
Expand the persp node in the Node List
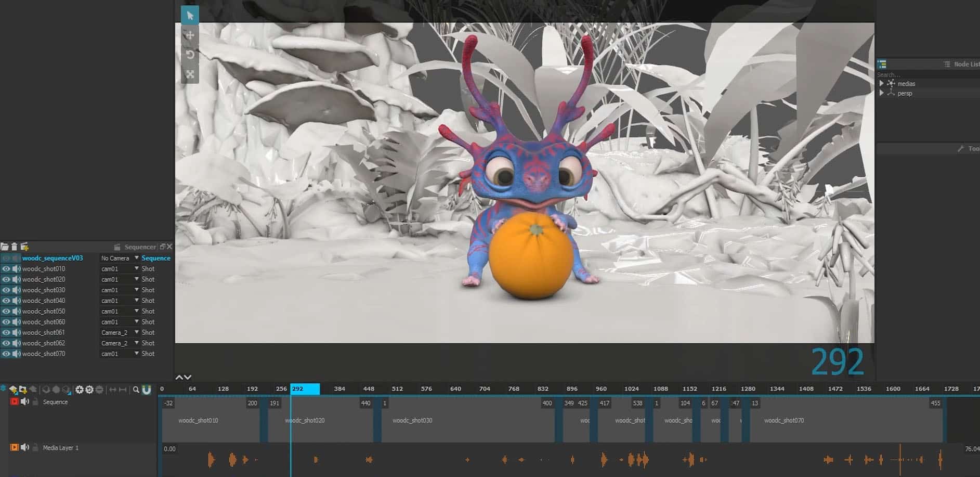coord(881,93)
